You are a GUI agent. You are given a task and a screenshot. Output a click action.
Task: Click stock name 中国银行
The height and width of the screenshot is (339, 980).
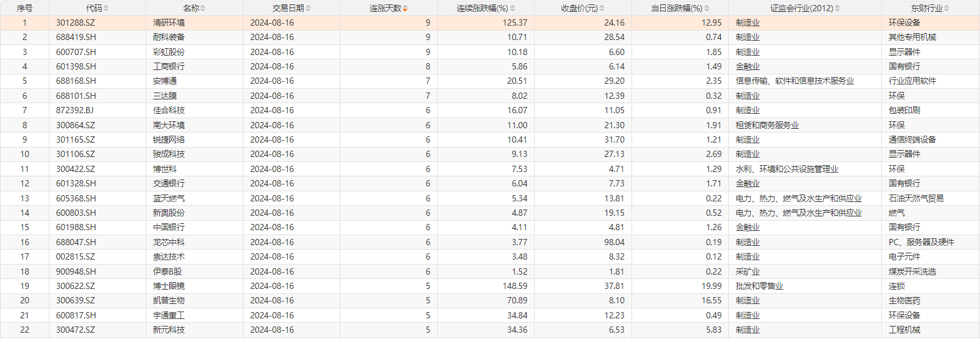tap(169, 227)
